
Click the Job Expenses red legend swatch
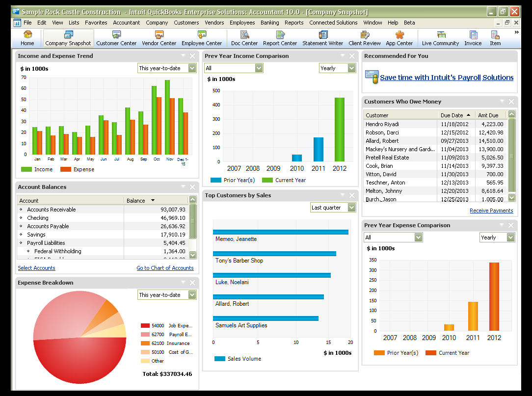[145, 326]
